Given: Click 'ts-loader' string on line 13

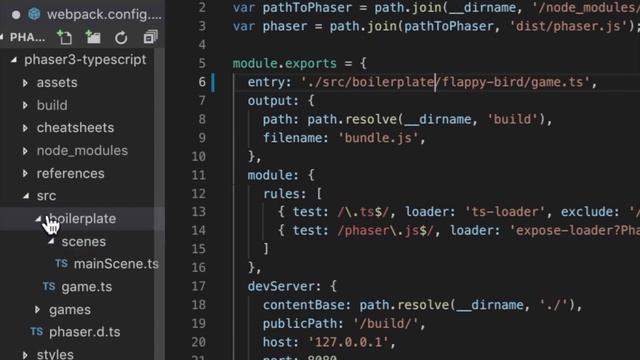Looking at the screenshot, I should click(x=505, y=212).
